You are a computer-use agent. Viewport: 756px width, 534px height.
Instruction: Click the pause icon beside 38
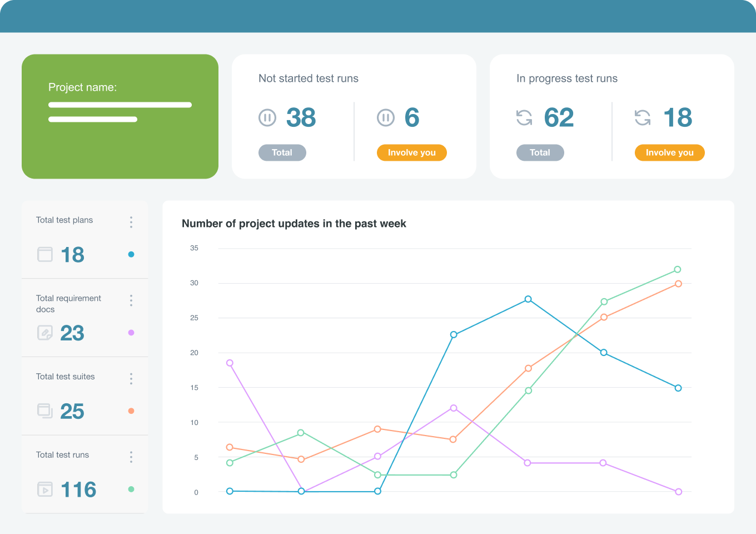(x=267, y=117)
